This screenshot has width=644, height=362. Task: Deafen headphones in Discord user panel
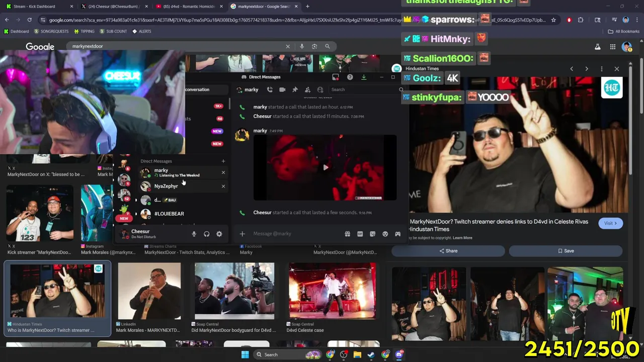click(x=206, y=234)
